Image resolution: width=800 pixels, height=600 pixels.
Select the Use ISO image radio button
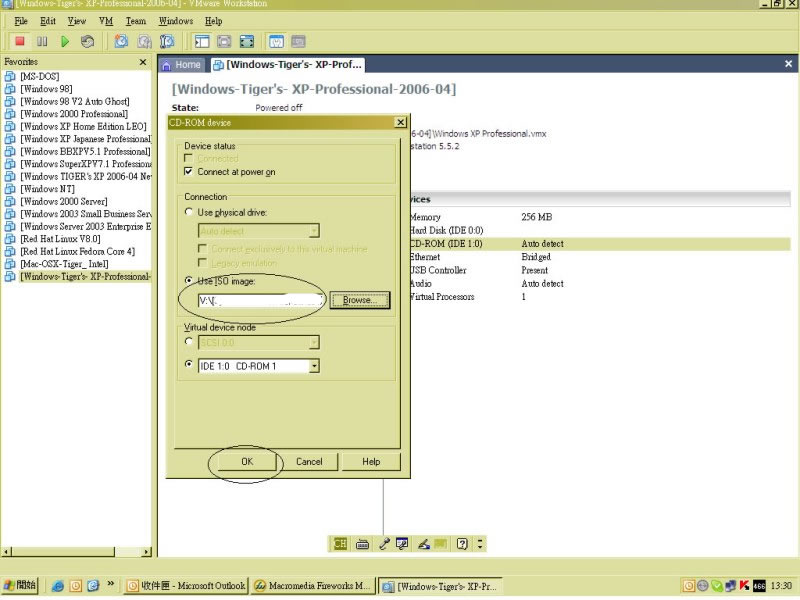pos(189,280)
